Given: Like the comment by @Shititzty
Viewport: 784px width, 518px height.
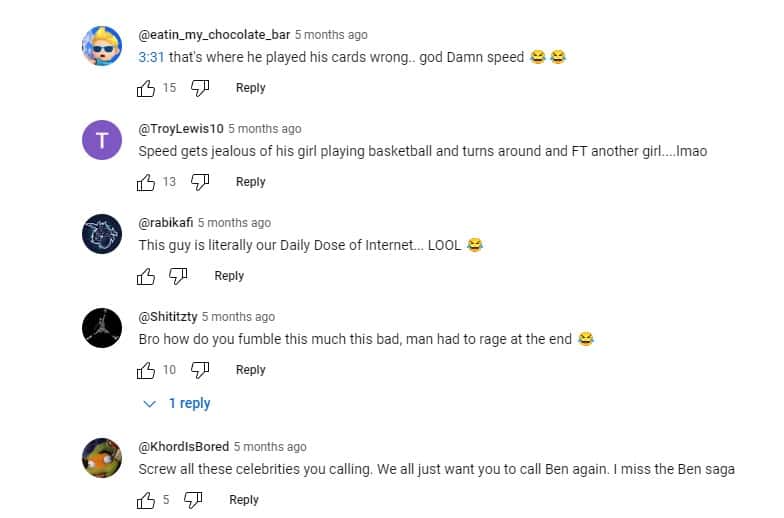Looking at the screenshot, I should pos(146,370).
